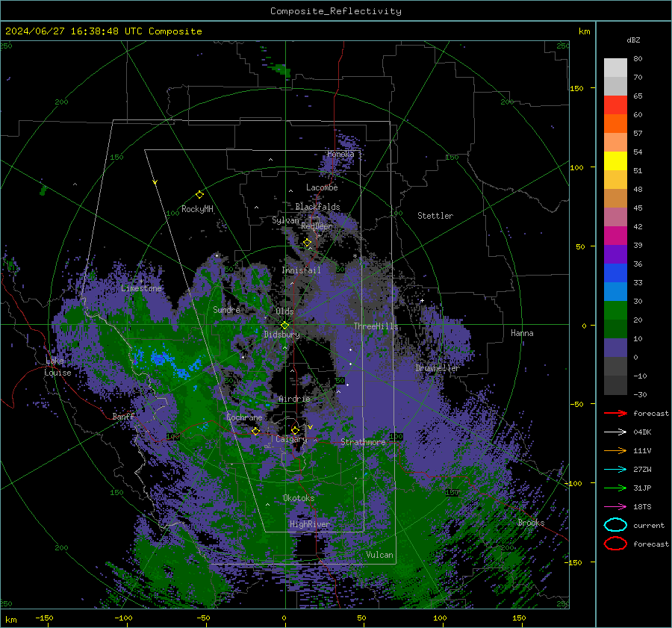Click the RedDeer city label

coord(317,226)
